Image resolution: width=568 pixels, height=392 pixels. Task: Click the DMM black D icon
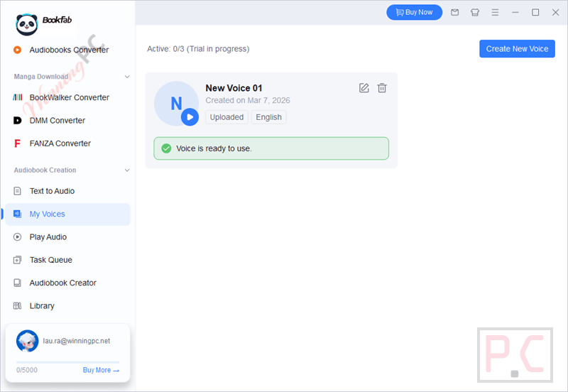coord(17,120)
